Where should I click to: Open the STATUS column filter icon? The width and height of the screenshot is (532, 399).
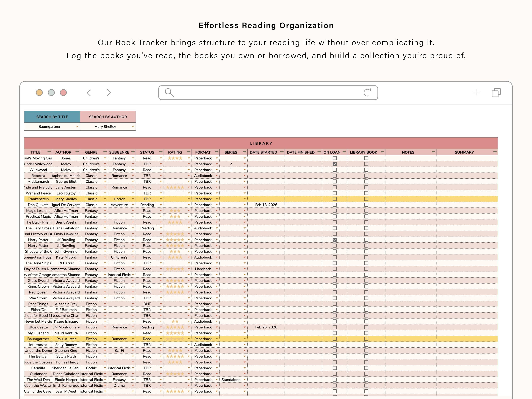point(161,152)
